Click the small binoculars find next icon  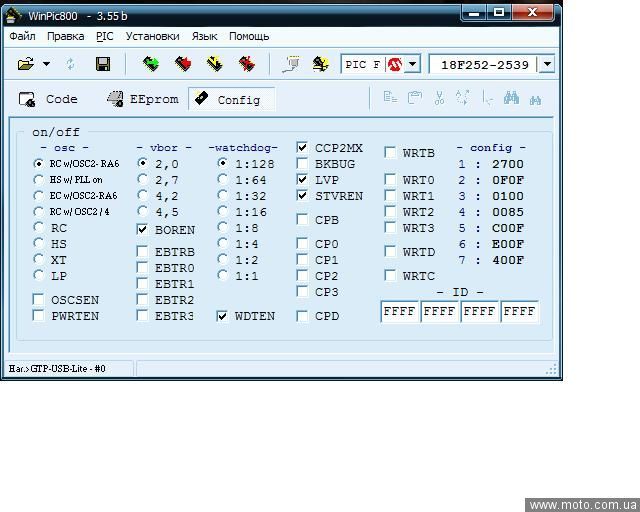tap(535, 100)
